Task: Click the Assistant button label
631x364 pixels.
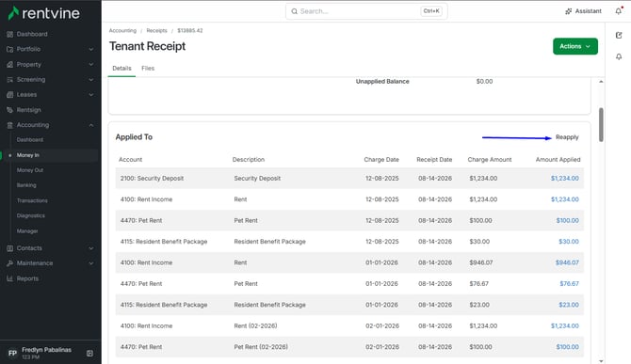Action: (x=588, y=11)
